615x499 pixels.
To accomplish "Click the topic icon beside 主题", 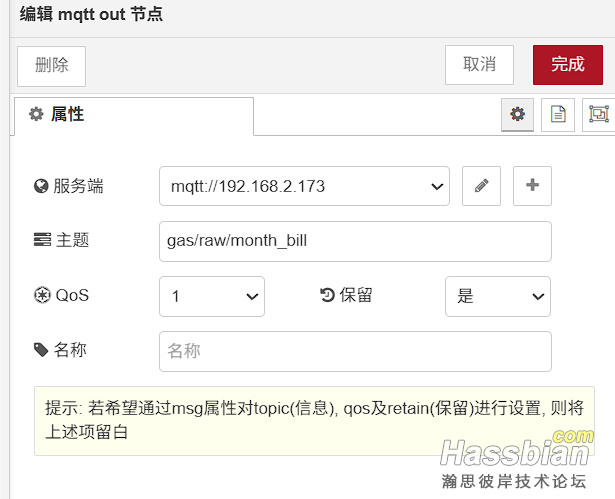I will click(x=41, y=241).
